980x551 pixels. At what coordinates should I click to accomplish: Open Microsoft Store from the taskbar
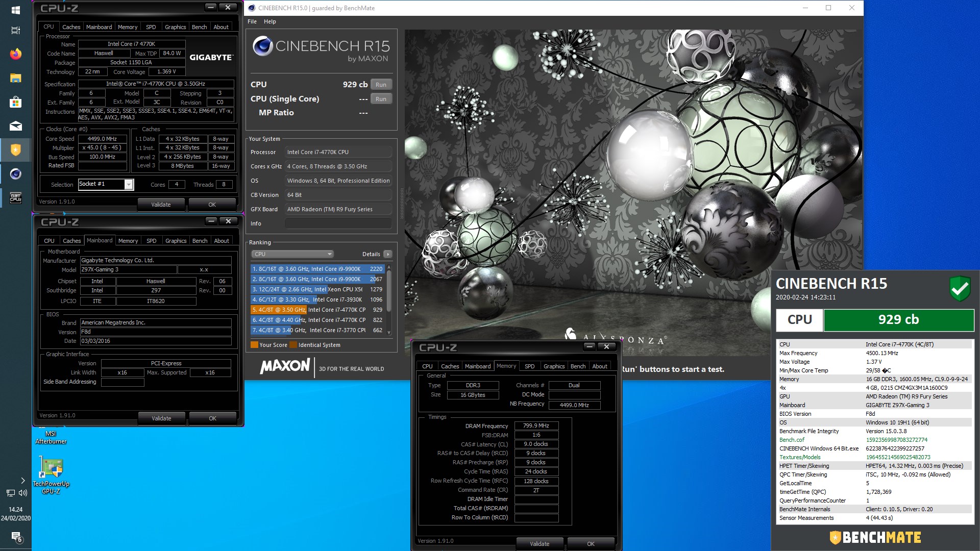tap(15, 102)
